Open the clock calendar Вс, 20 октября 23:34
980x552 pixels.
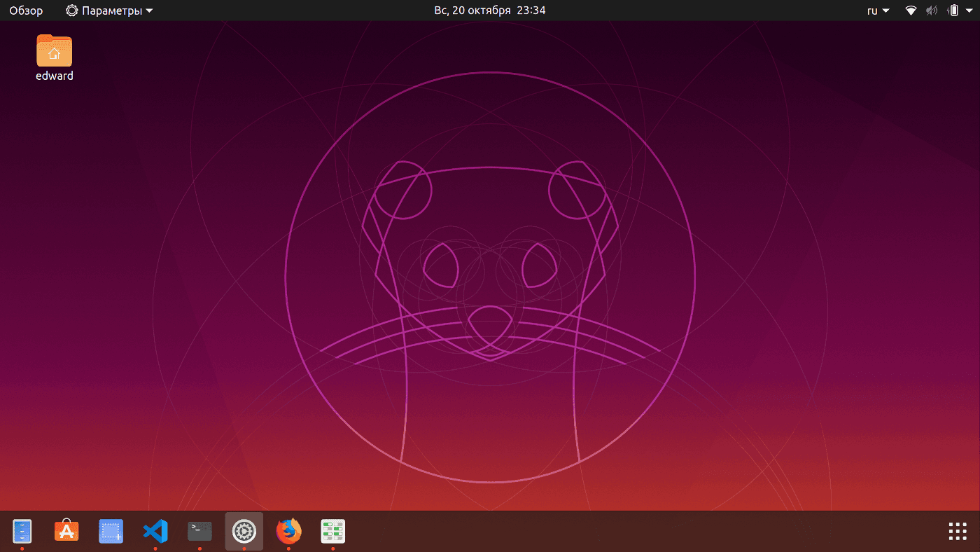coord(490,11)
